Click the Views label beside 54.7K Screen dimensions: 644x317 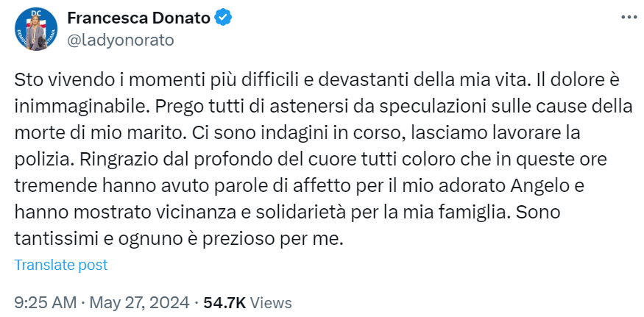pos(272,302)
